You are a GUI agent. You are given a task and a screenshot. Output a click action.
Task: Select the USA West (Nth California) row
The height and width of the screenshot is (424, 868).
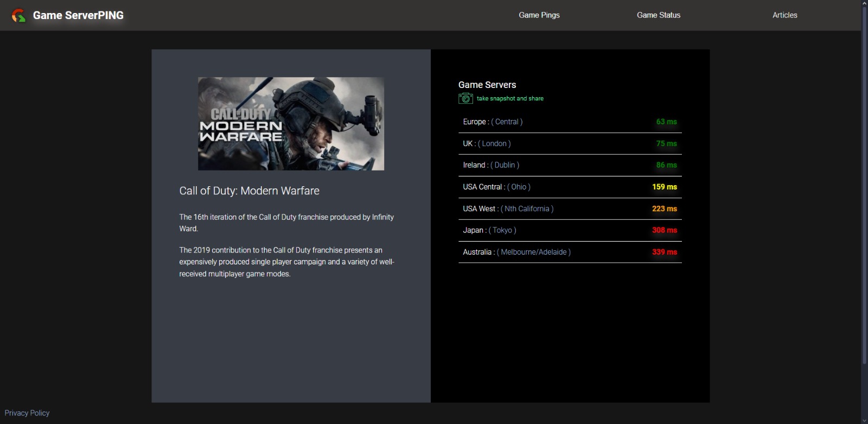[x=570, y=208]
